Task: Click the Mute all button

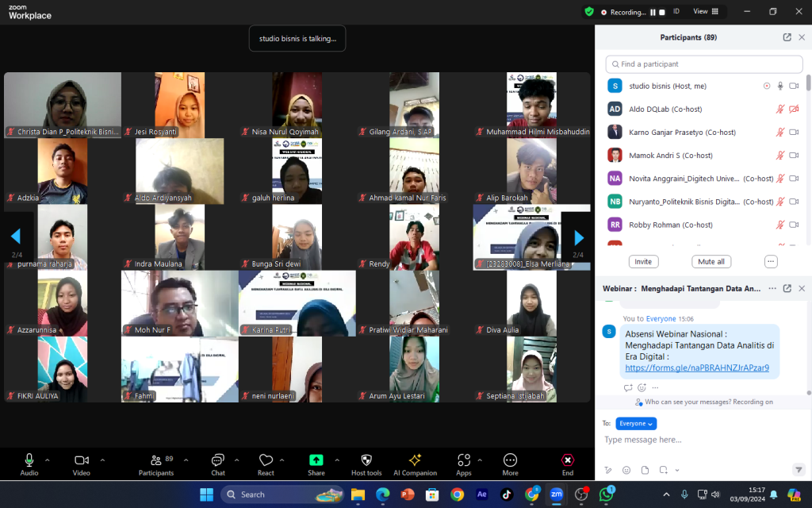Action: (711, 262)
